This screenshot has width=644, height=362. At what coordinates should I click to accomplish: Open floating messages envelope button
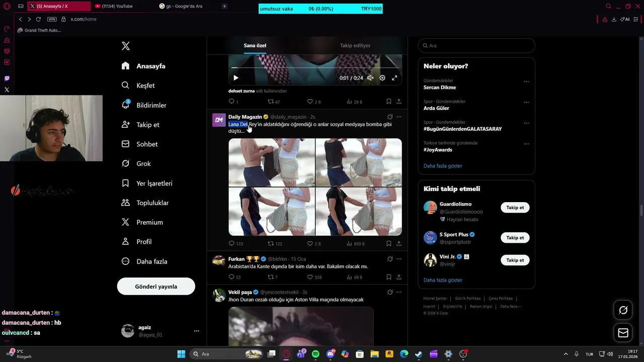[x=623, y=333]
